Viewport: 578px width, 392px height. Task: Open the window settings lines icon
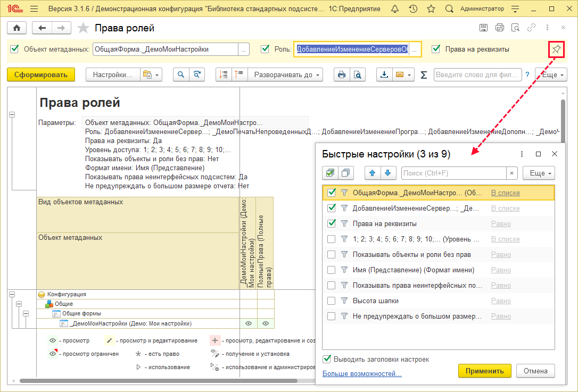tap(515, 9)
